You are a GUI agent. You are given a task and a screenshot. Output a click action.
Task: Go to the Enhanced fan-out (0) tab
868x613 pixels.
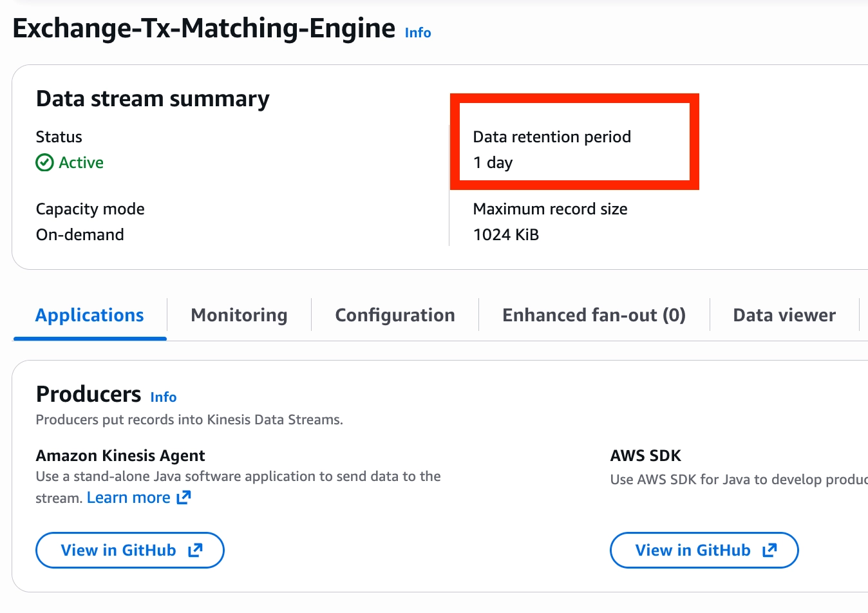click(x=594, y=316)
